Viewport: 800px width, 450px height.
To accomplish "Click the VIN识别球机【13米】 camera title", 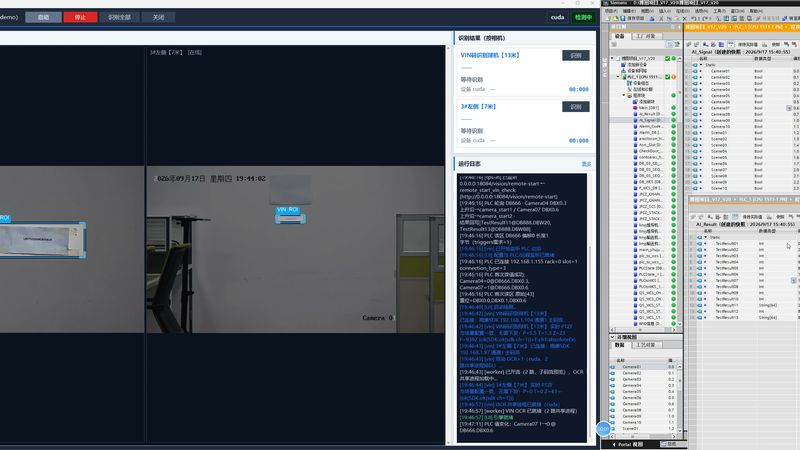I will pos(490,55).
